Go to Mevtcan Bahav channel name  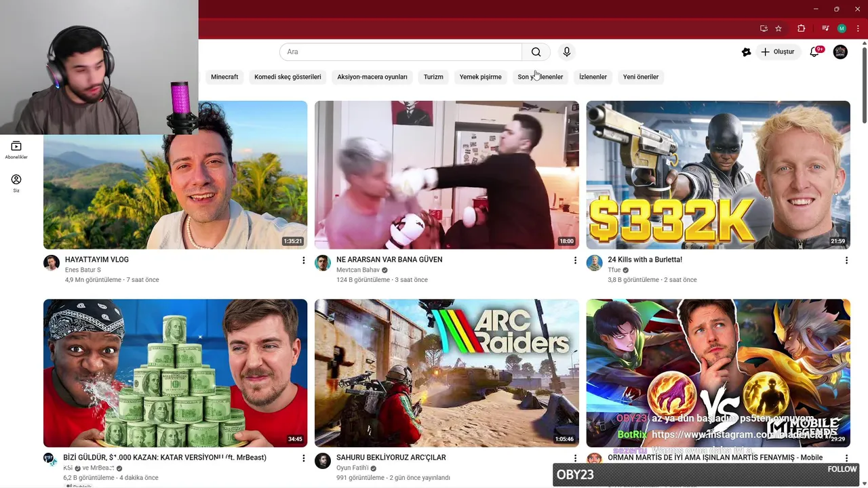358,270
